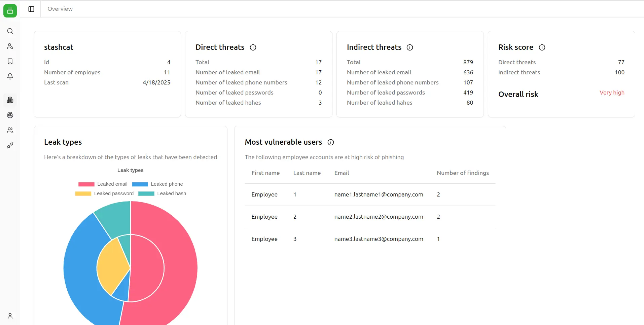Toggle Leaked email legend item
Screen dimensions: 644x325
pos(103,184)
